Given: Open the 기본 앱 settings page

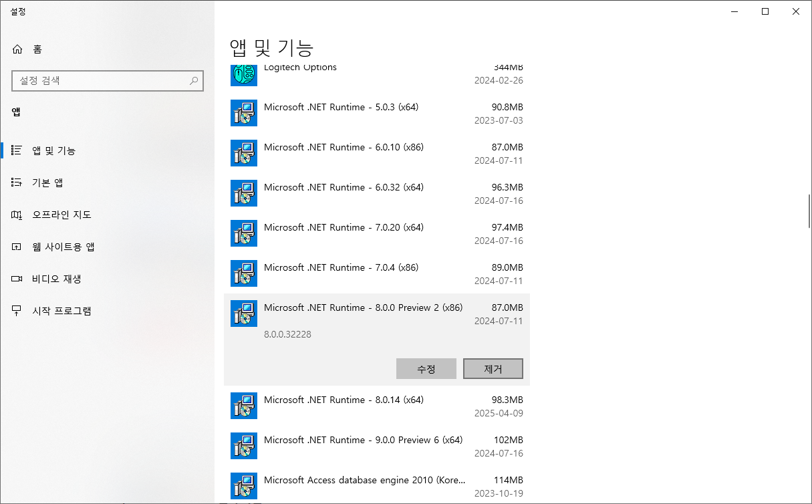Looking at the screenshot, I should click(107, 182).
